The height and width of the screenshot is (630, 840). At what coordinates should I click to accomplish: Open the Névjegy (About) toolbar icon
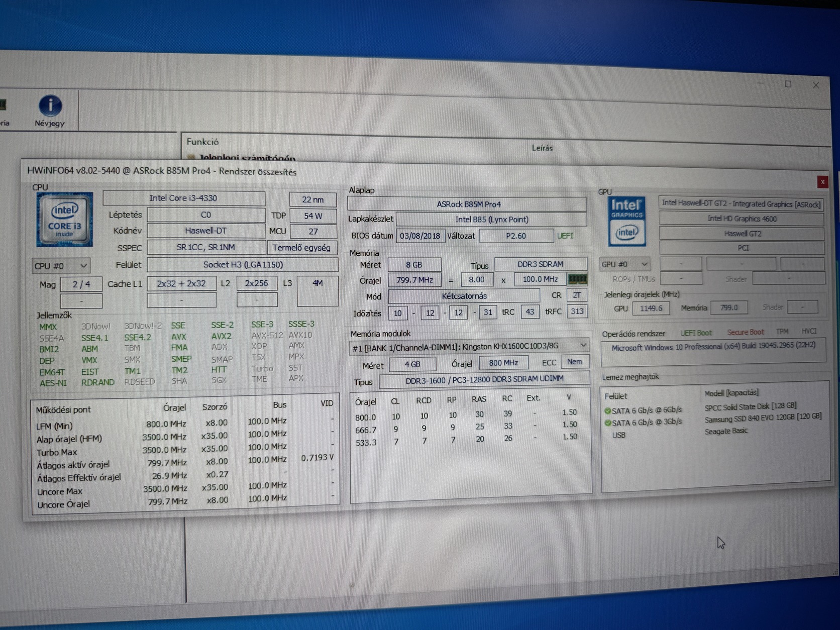point(50,111)
